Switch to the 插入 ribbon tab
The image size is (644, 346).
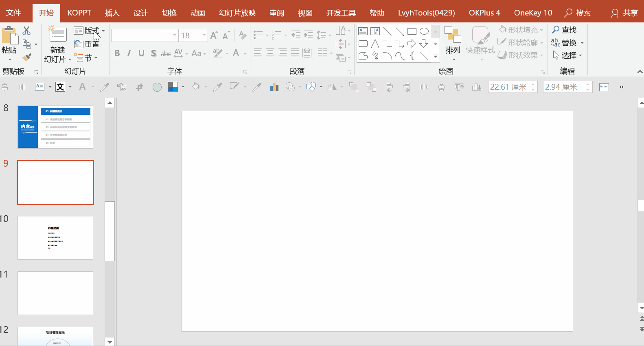point(112,13)
